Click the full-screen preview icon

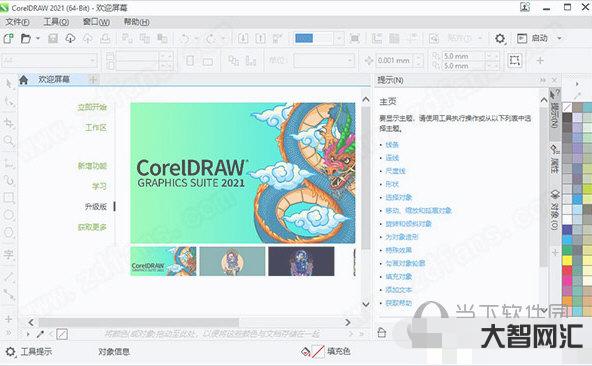355,38
